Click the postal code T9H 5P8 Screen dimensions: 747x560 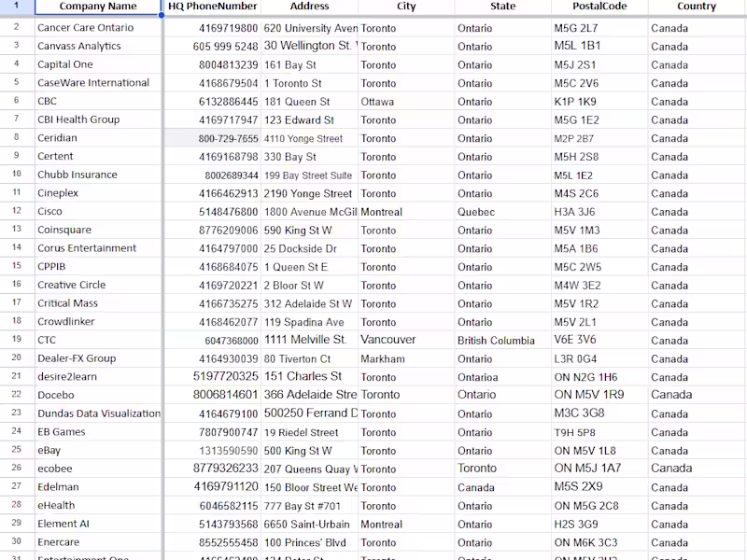599,432
